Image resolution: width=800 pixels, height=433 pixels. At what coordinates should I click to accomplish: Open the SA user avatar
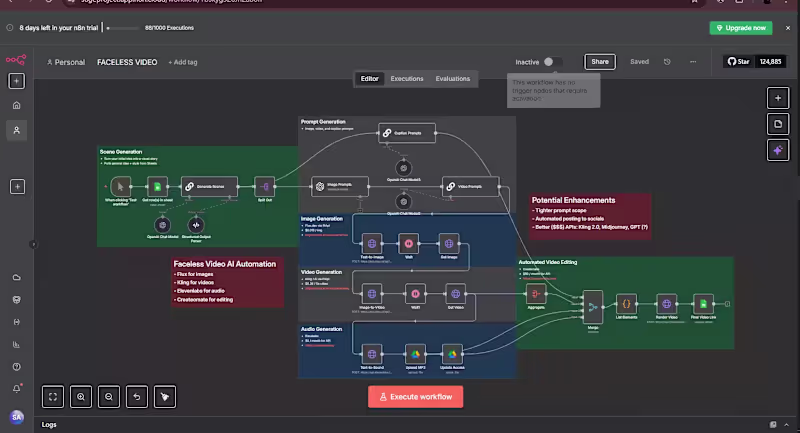(x=16, y=417)
